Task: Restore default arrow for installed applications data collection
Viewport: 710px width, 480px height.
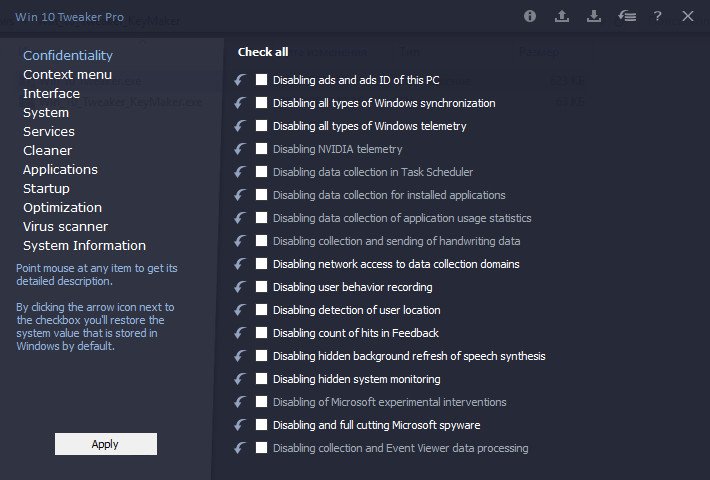Action: 240,195
